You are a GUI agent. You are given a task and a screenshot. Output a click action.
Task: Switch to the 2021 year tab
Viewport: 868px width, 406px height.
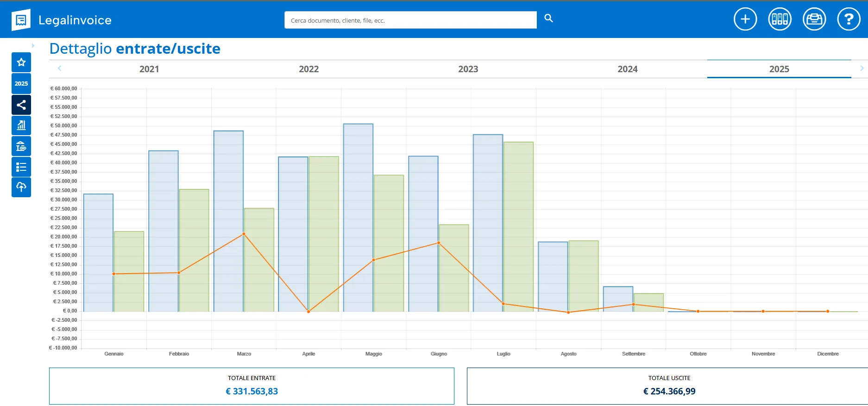pyautogui.click(x=149, y=69)
